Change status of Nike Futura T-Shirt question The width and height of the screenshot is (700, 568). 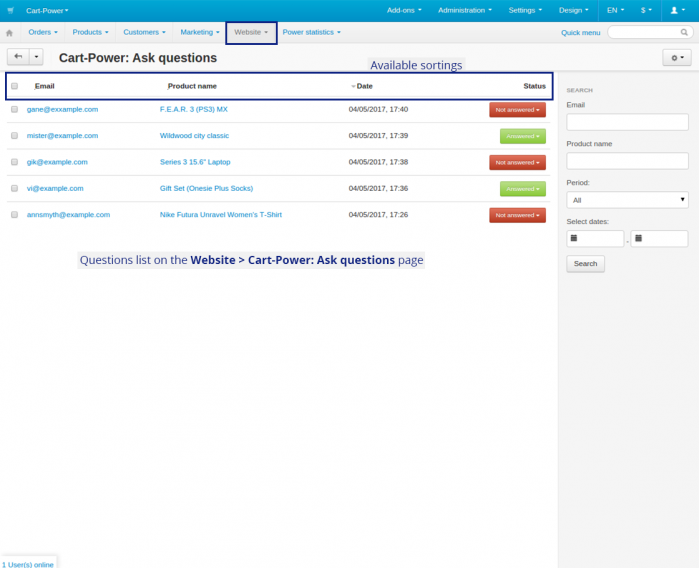tap(517, 215)
